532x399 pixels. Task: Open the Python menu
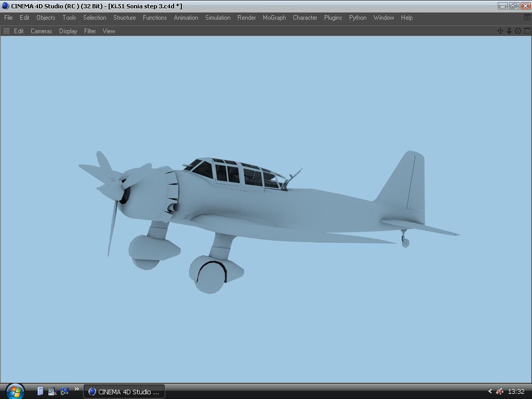pyautogui.click(x=357, y=18)
